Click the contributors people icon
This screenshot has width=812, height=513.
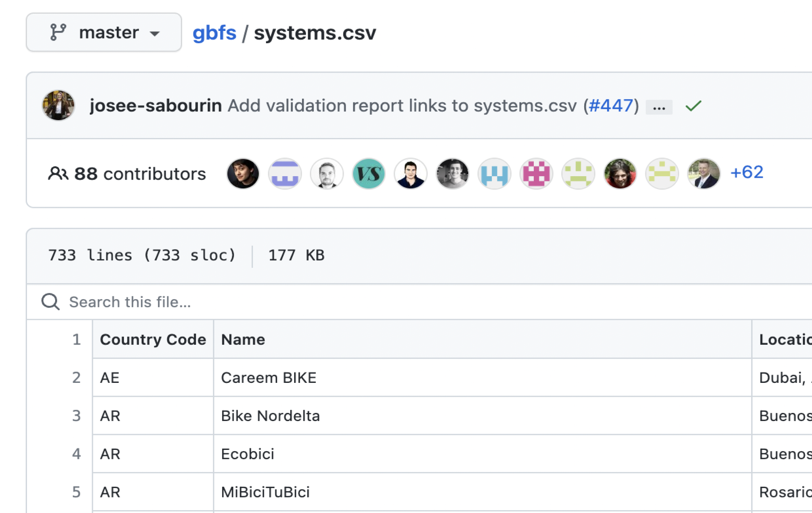coord(58,173)
